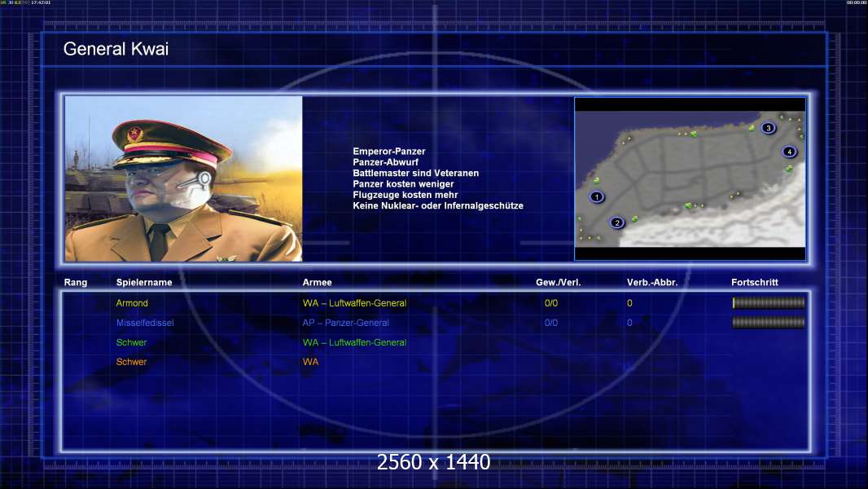The image size is (868, 489).
Task: Click the 'General Kwai' title text
Action: pyautogui.click(x=116, y=49)
